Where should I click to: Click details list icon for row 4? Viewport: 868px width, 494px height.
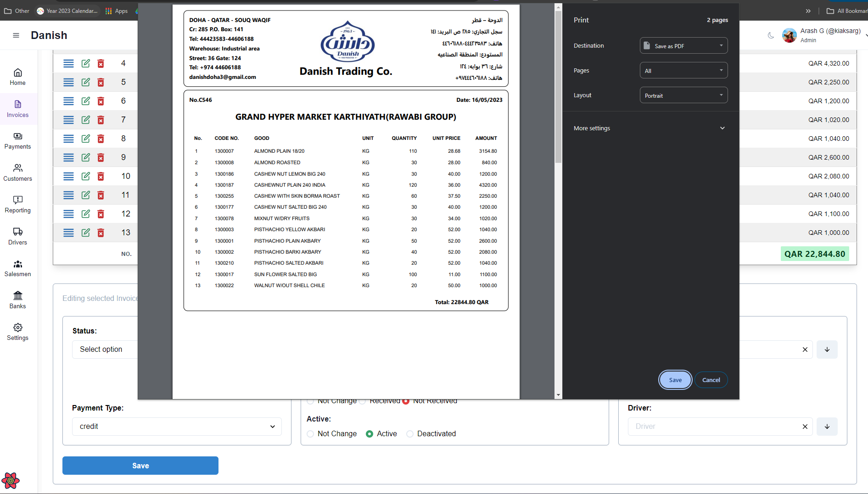point(68,63)
